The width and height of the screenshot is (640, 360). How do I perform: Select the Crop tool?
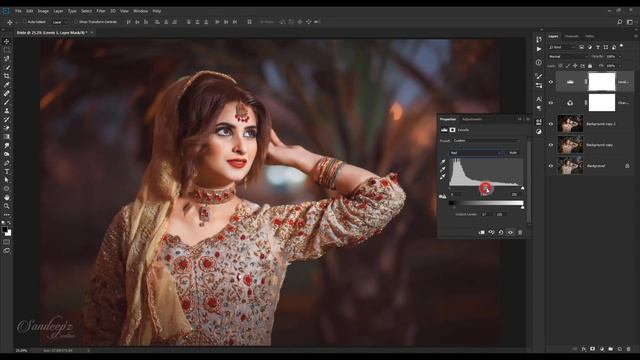(x=7, y=76)
